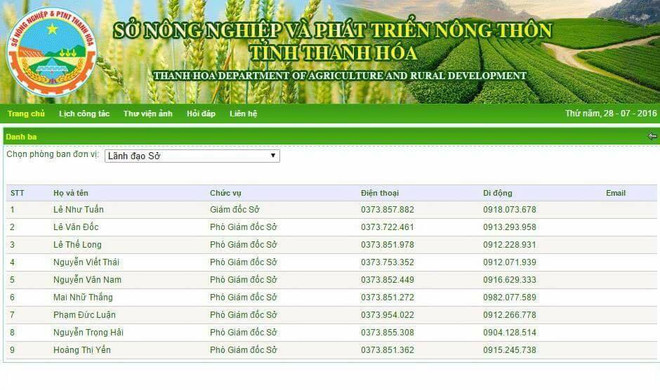Viewport: 660px width, 390px height.
Task: Click mobile number 0912.266.778
Action: tap(510, 315)
